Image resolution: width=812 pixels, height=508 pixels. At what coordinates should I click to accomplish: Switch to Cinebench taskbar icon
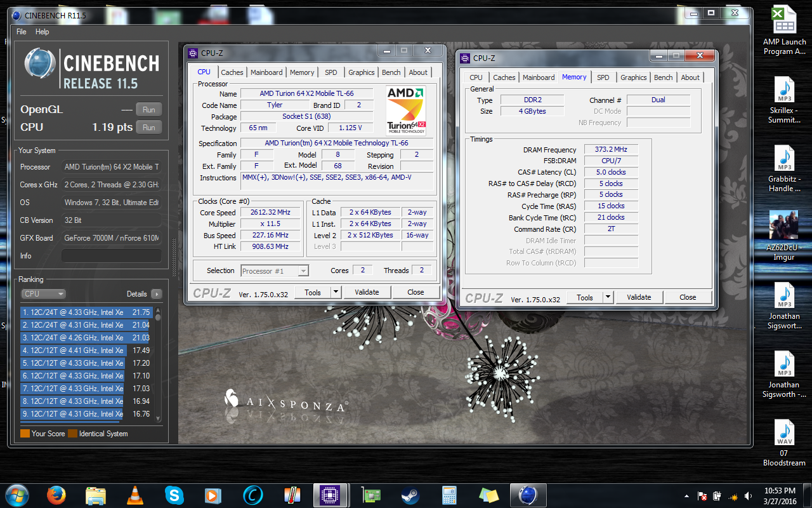pos(528,495)
